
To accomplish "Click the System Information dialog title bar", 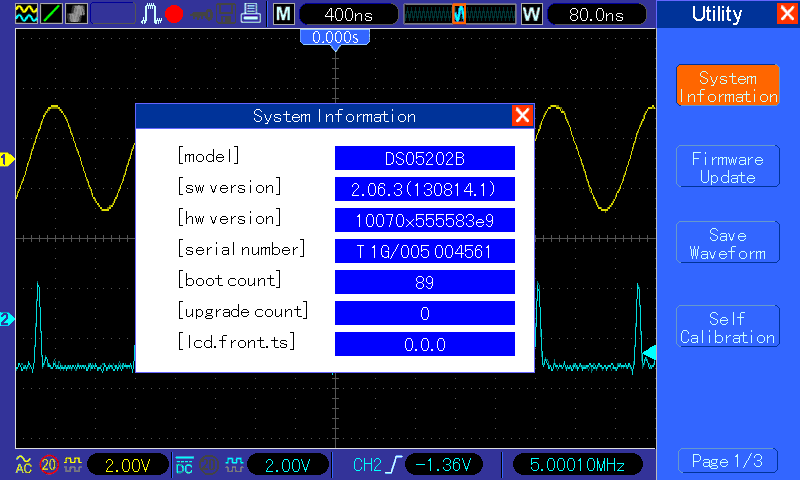I will [x=335, y=116].
